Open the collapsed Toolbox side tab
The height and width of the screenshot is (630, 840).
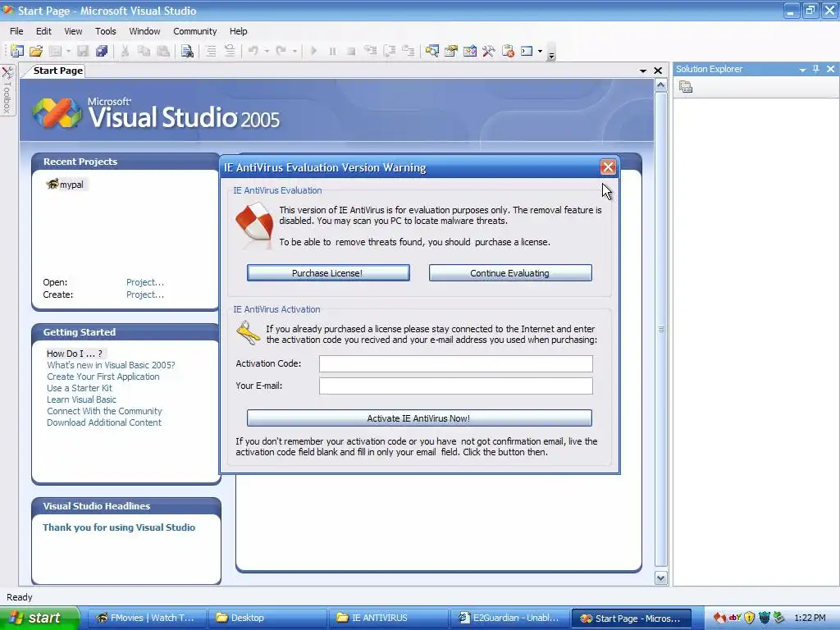tap(7, 89)
